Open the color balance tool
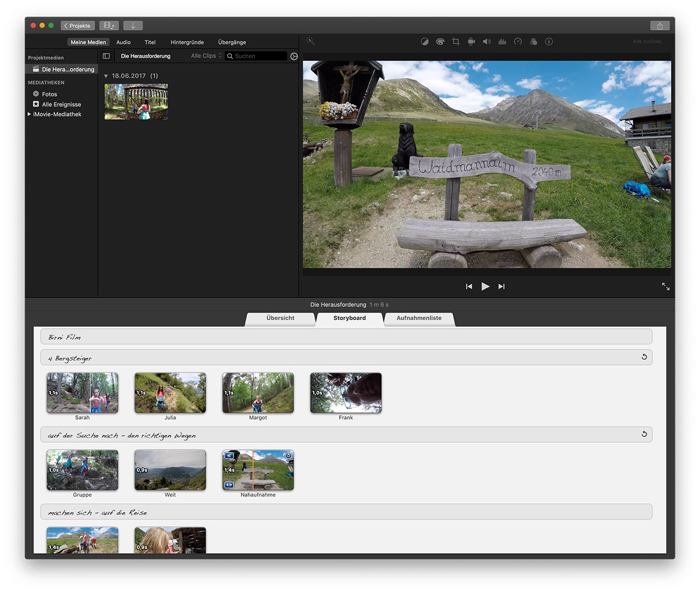This screenshot has width=700, height=592. pyautogui.click(x=424, y=42)
